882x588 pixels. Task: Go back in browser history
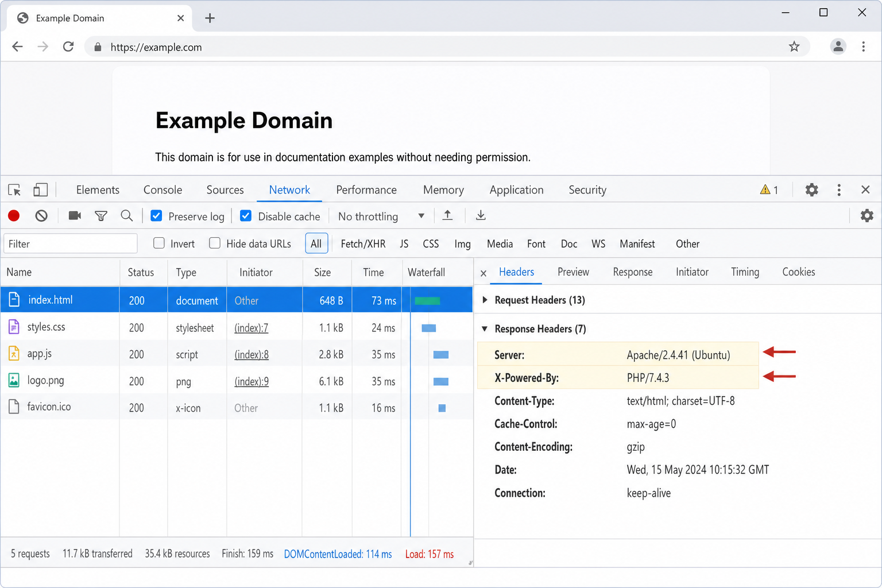18,47
